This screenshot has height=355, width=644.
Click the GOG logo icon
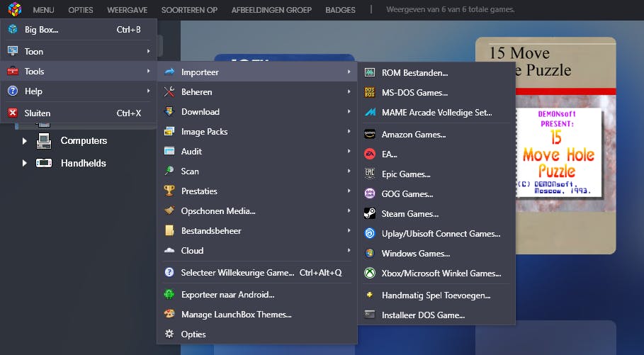click(x=370, y=193)
